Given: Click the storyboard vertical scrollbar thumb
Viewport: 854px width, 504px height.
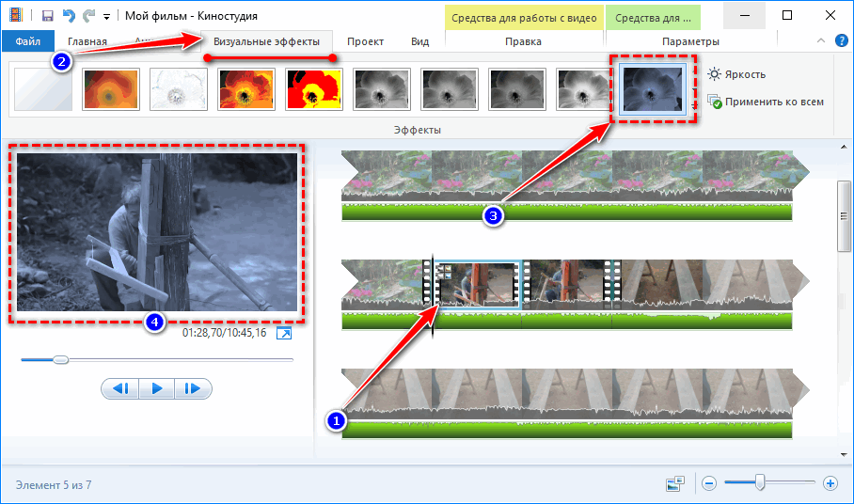Looking at the screenshot, I should [844, 216].
